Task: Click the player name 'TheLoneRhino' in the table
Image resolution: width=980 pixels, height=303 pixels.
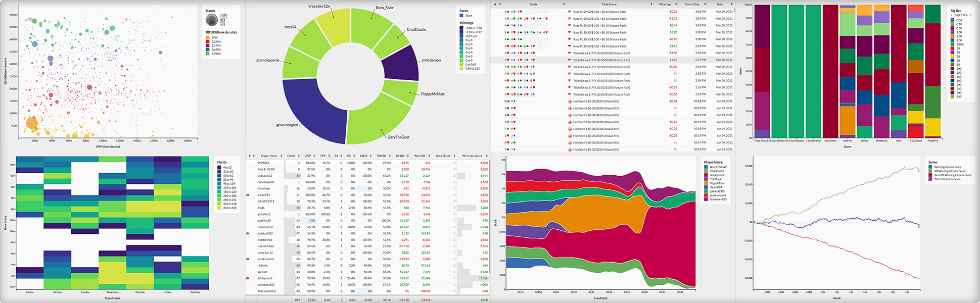Action: pyautogui.click(x=267, y=291)
